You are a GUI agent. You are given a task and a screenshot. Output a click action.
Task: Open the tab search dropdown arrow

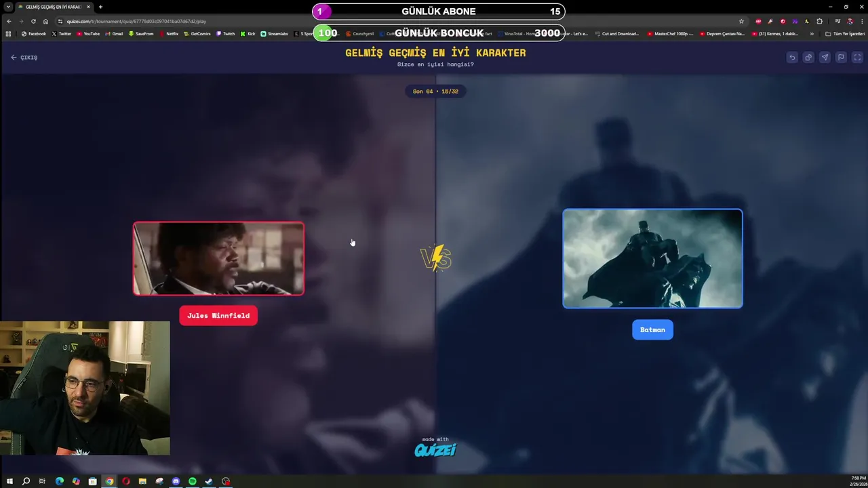click(x=7, y=7)
